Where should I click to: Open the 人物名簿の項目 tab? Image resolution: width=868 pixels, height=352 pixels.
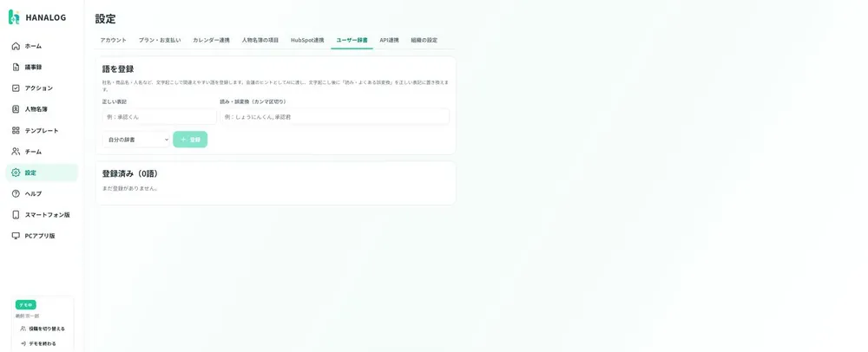(260, 41)
